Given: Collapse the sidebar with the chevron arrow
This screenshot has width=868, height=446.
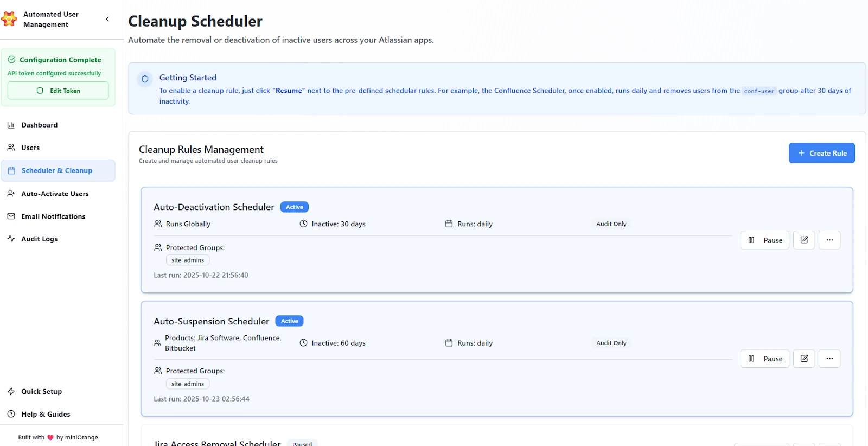Looking at the screenshot, I should (x=107, y=19).
